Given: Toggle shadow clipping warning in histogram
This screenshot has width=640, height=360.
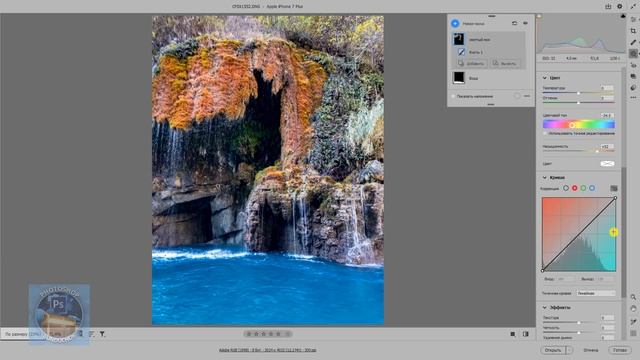Looking at the screenshot, I should coord(539,16).
